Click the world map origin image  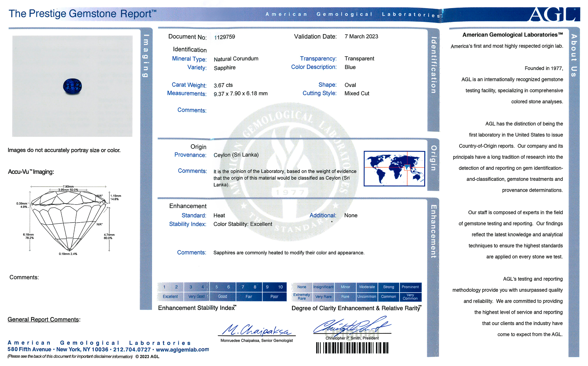[394, 169]
